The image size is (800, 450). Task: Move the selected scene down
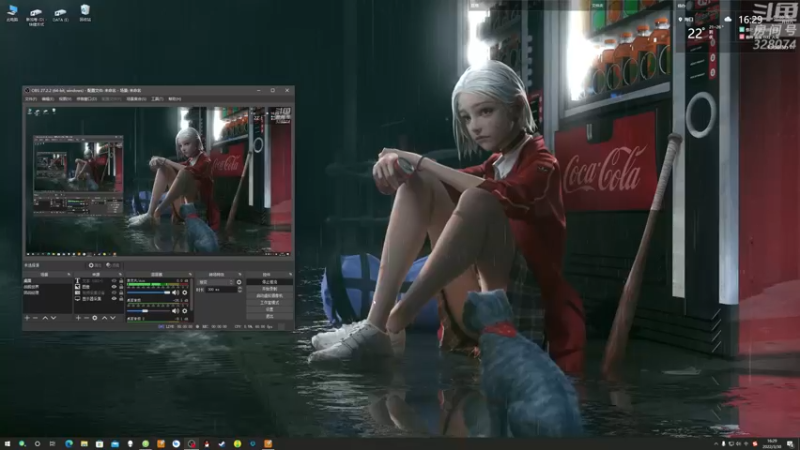tap(54, 318)
